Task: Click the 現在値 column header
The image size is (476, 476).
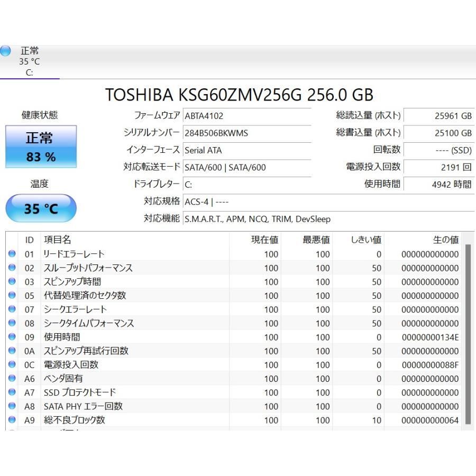Action: 255,240
